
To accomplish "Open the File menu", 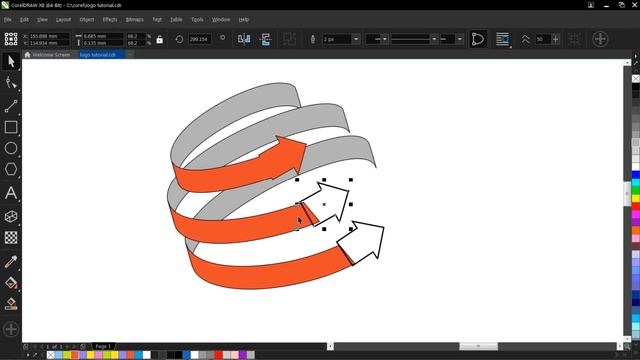I will [8, 20].
